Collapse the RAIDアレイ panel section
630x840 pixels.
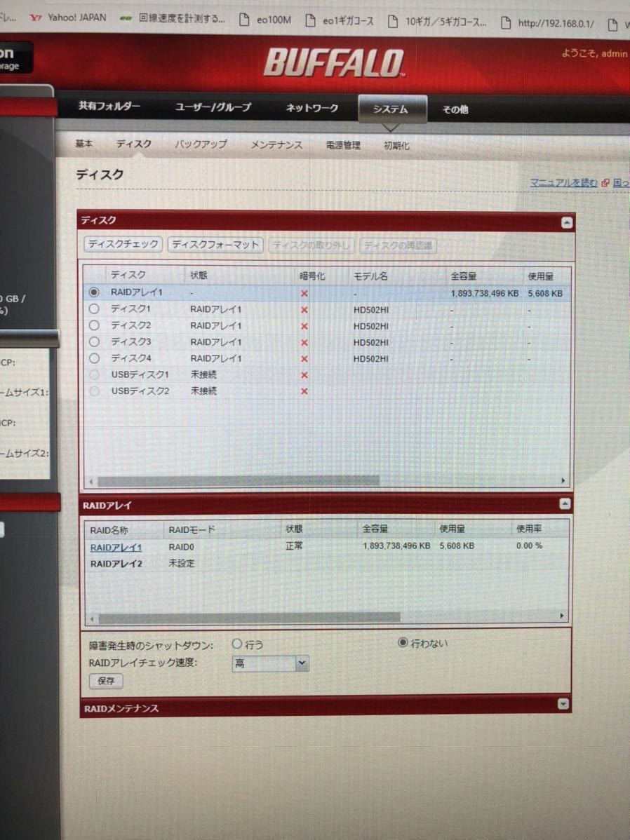[565, 504]
